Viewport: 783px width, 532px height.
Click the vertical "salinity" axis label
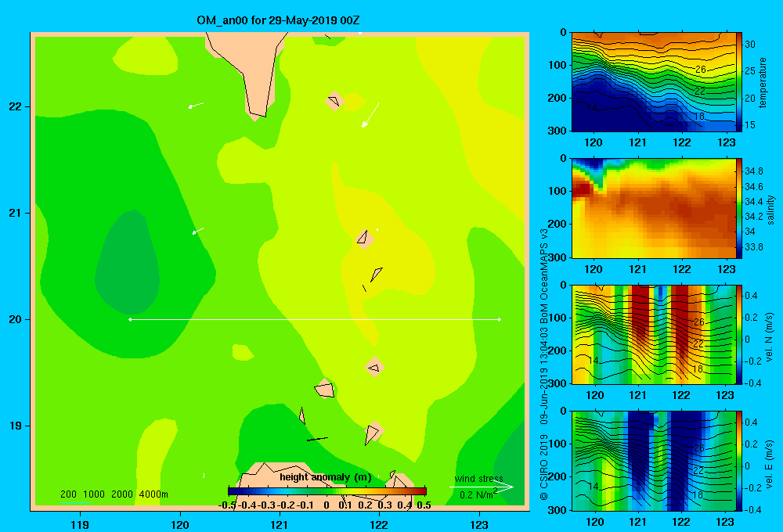pyautogui.click(x=770, y=210)
